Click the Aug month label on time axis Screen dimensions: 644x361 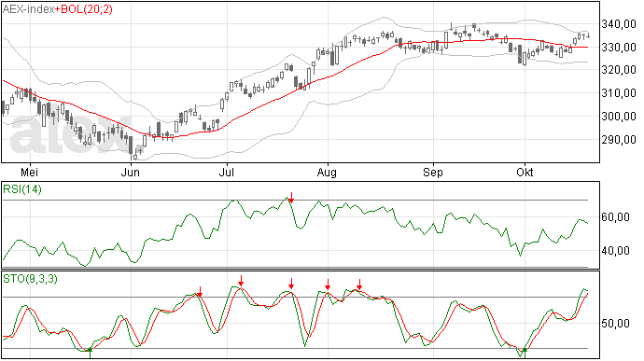(327, 173)
